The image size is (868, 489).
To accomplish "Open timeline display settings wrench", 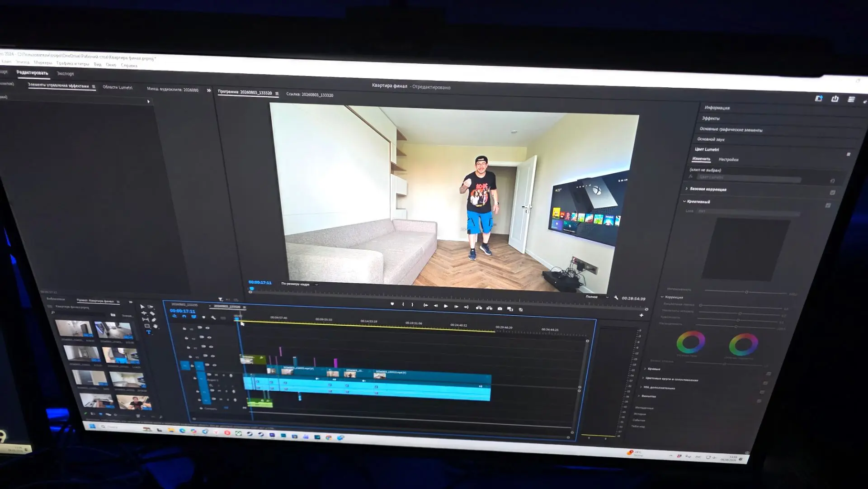I will [x=213, y=318].
